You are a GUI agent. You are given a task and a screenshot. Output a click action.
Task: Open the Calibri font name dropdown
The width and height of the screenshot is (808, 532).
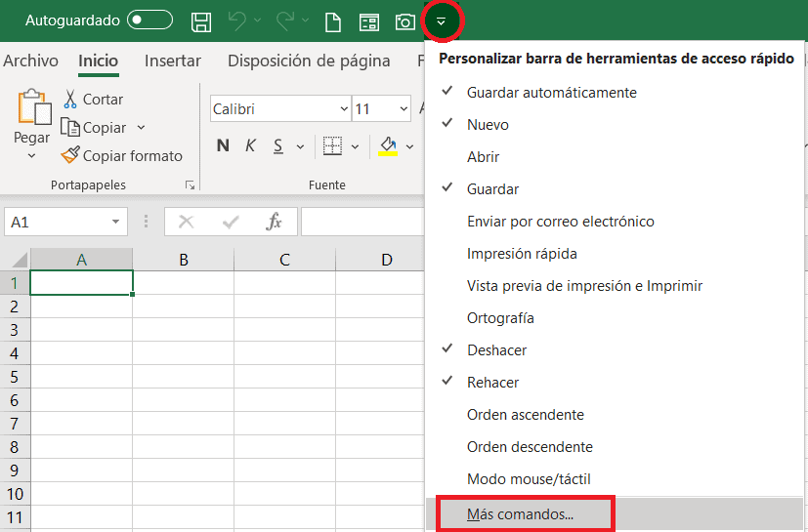click(x=344, y=108)
